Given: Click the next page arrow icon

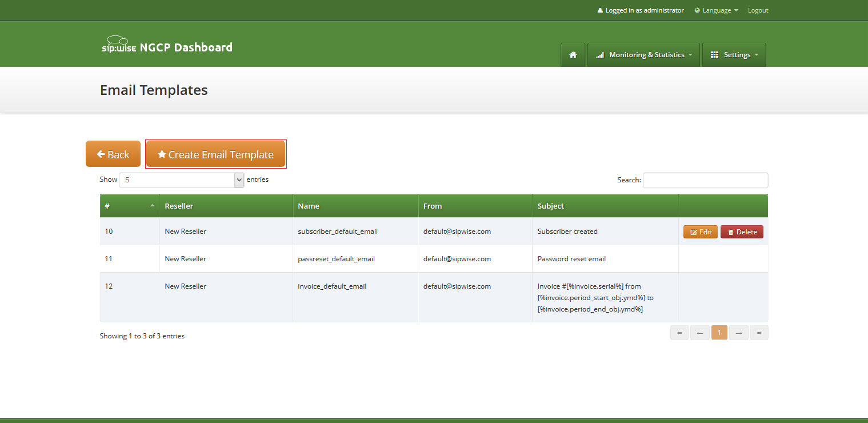Looking at the screenshot, I should [739, 332].
